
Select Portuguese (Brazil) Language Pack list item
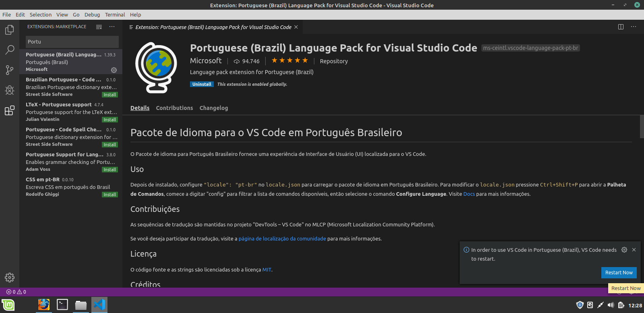pos(71,62)
